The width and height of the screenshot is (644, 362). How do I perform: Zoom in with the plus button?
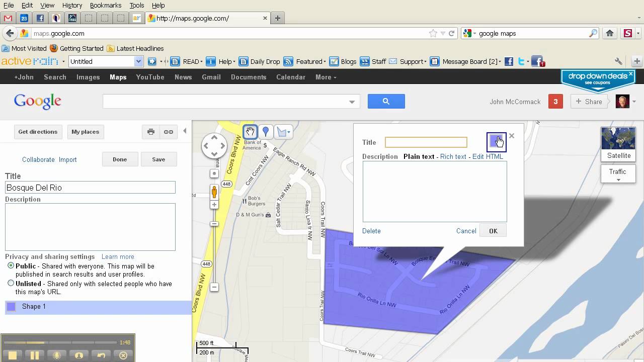[x=214, y=205]
